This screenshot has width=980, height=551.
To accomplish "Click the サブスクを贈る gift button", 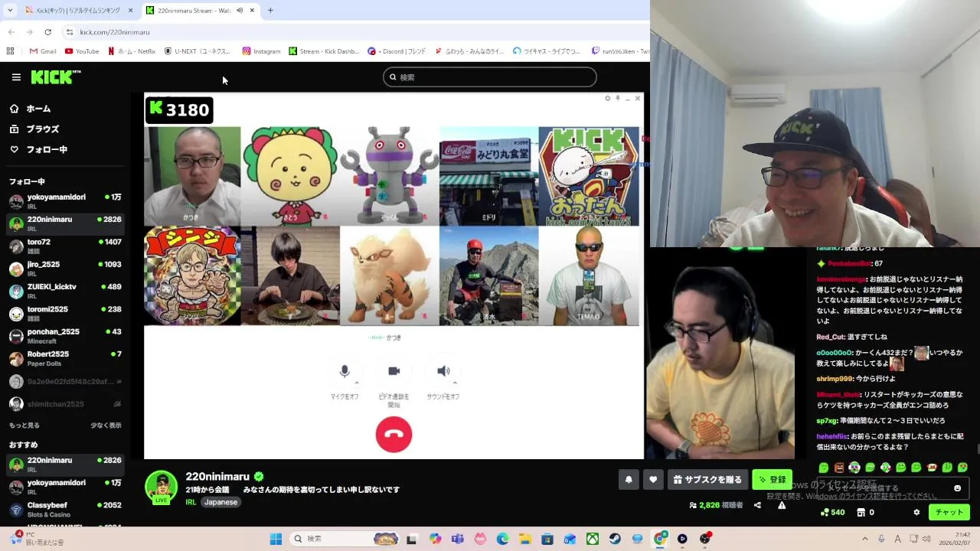I will 707,480.
